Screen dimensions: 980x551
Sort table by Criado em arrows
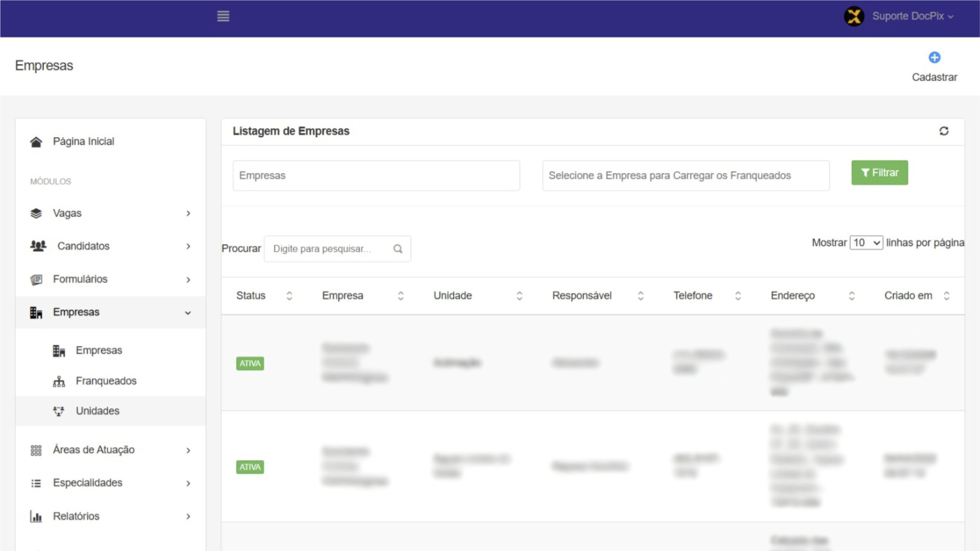[946, 296]
